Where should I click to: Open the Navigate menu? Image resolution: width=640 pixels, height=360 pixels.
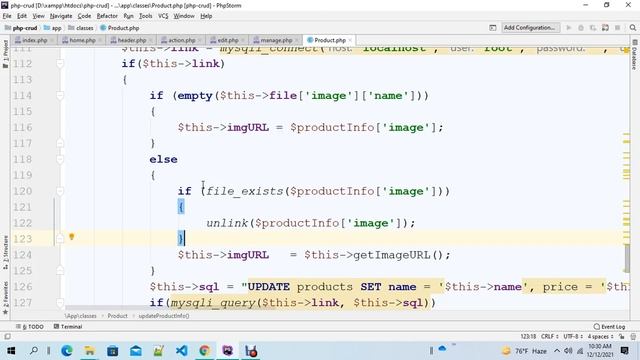[x=61, y=16]
